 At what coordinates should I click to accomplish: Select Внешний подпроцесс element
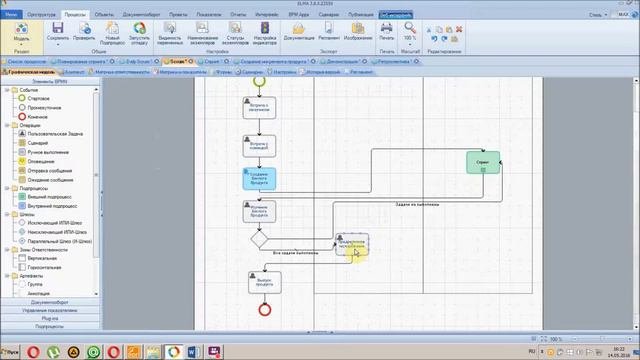coord(45,197)
